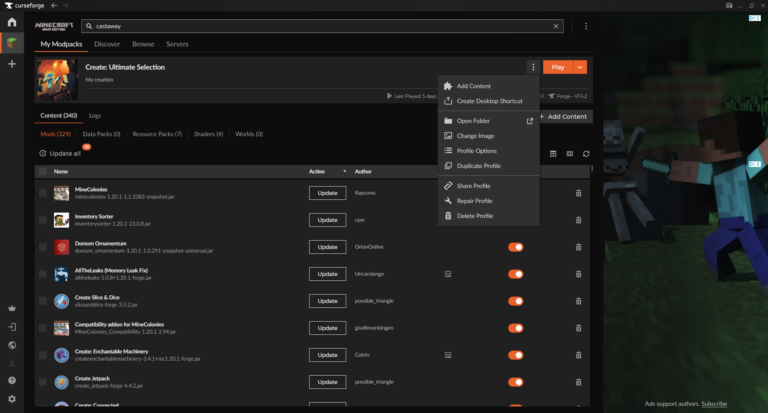The height and width of the screenshot is (413, 768).
Task: Delete the MineColonies mod with trash icon
Action: click(578, 192)
